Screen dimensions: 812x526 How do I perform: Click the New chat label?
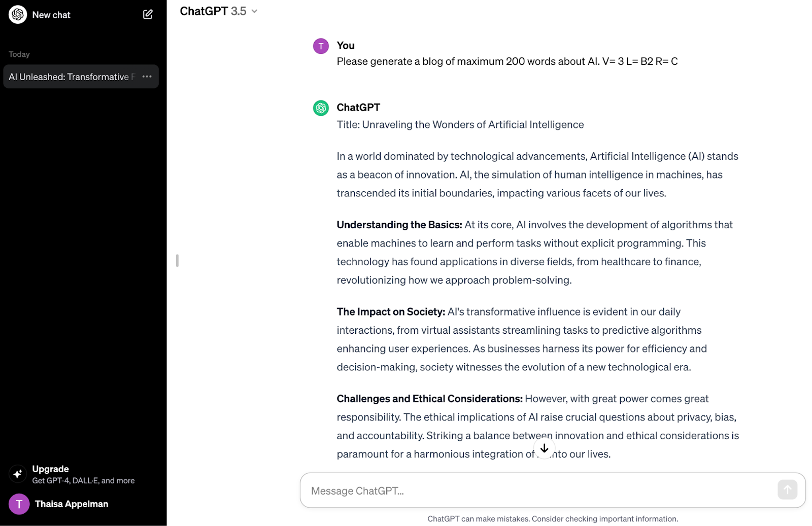point(51,15)
